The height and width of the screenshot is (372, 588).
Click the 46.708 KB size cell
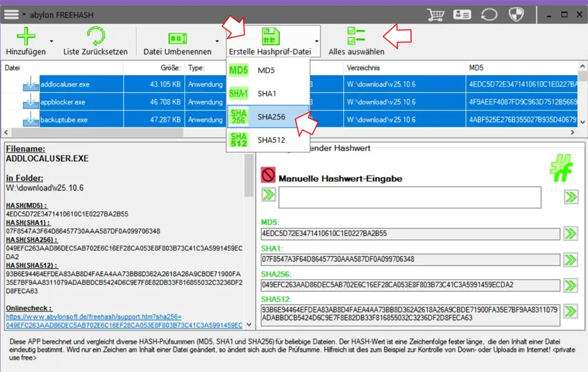click(x=153, y=102)
